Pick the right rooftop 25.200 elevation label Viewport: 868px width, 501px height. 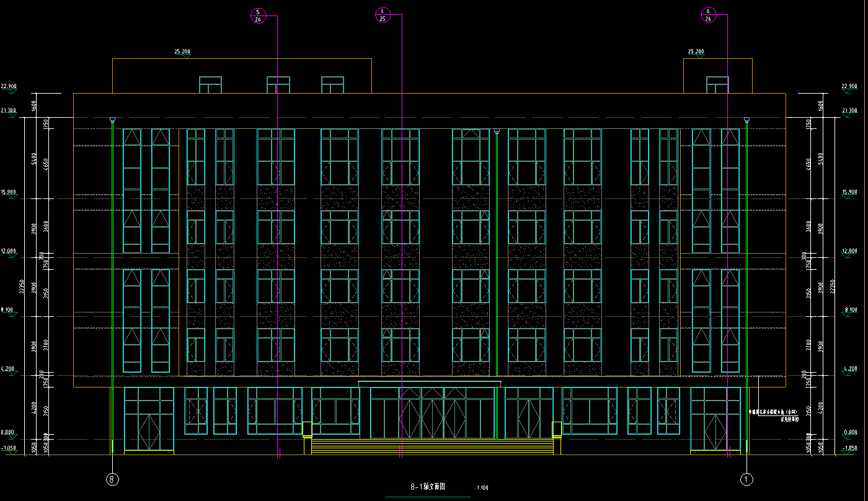[x=696, y=52]
